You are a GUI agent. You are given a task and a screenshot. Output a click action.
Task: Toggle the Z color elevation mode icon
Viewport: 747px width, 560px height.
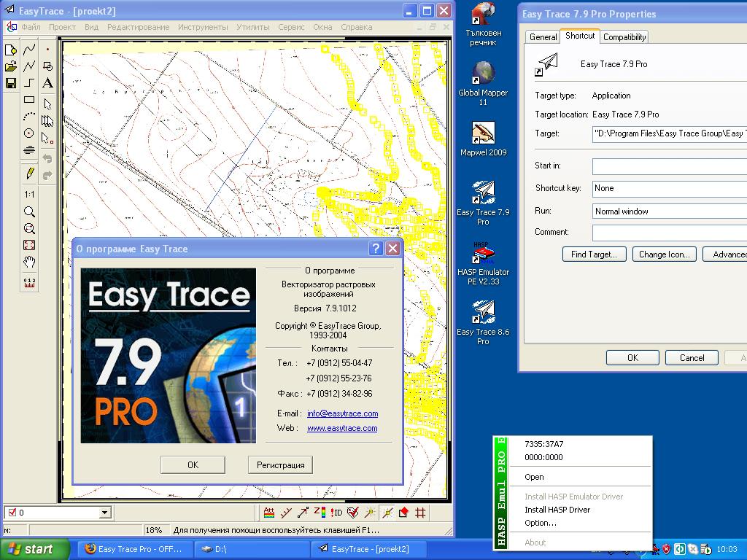point(320,513)
